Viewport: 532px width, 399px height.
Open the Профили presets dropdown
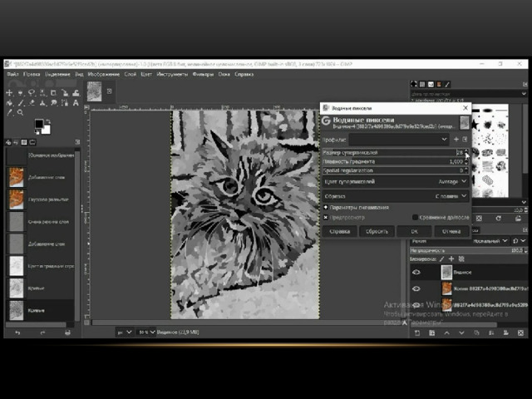click(x=399, y=140)
